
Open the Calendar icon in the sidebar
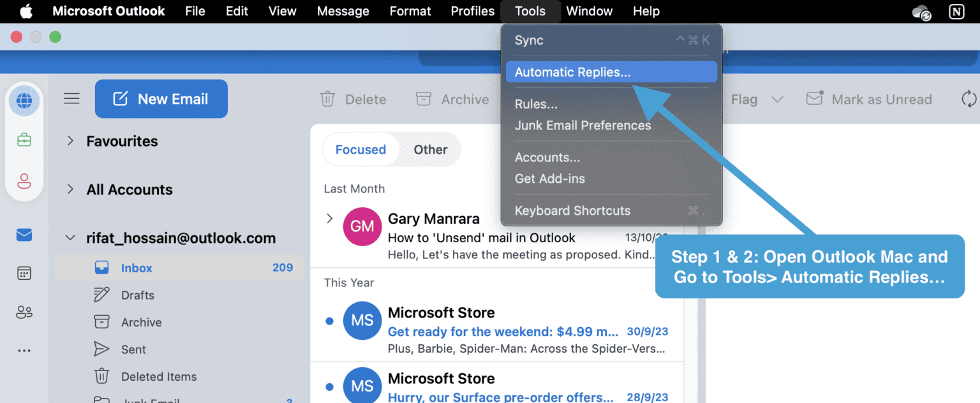click(24, 273)
